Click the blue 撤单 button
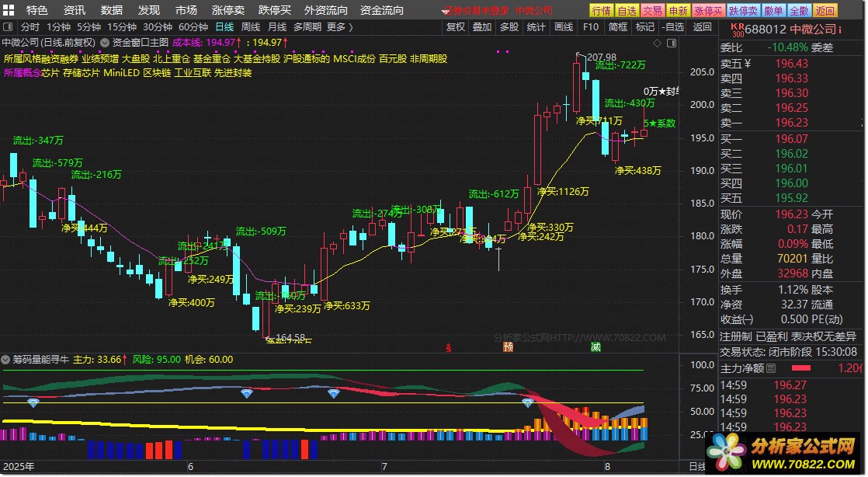Image resolution: width=868 pixels, height=477 pixels. coord(773,11)
